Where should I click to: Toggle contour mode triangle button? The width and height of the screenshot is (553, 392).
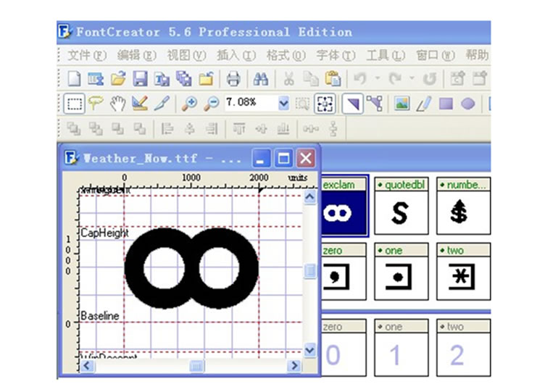[352, 104]
